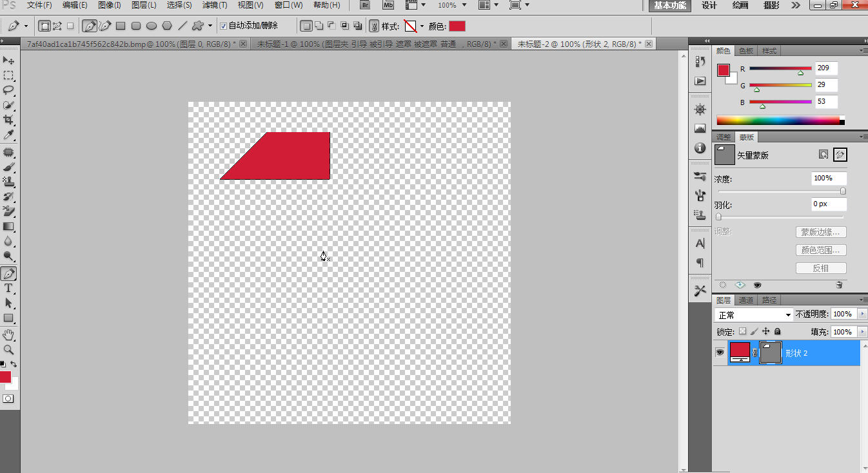Select the Path Selection tool
This screenshot has height=473, width=868.
8,303
